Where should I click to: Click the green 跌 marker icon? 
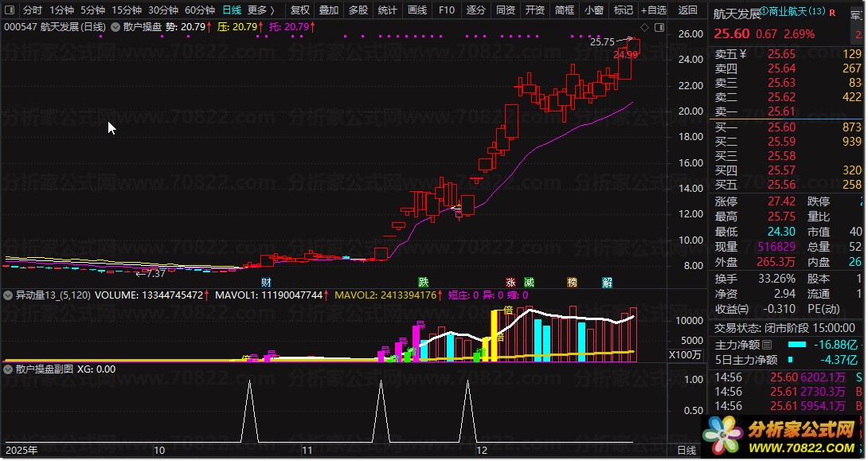(424, 283)
